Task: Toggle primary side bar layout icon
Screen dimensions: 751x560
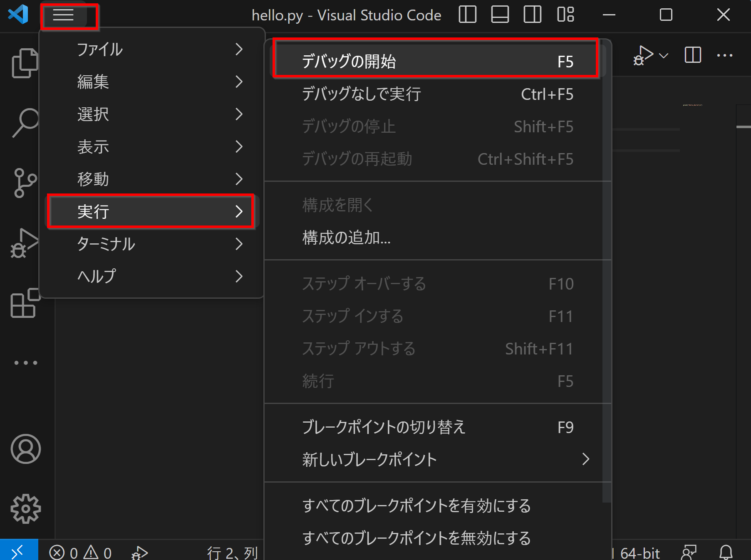Action: click(467, 15)
